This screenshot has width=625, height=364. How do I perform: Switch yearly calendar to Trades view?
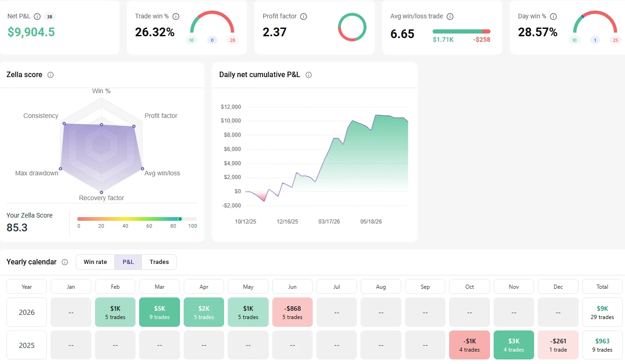(159, 262)
